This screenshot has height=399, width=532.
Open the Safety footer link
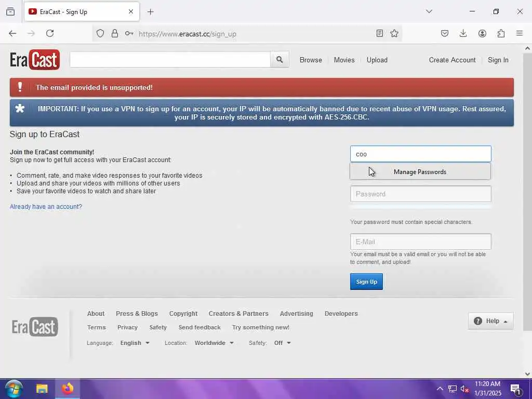click(x=158, y=327)
